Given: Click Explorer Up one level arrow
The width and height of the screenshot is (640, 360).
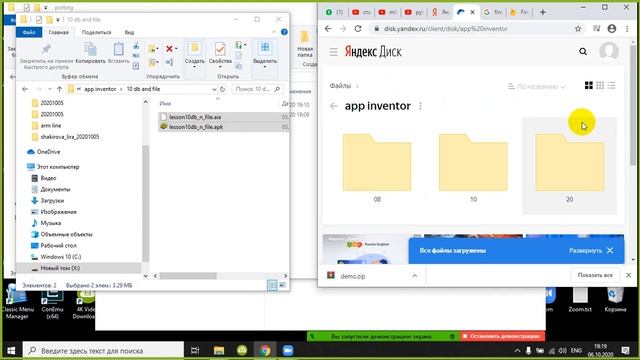Looking at the screenshot, I should pos(60,89).
